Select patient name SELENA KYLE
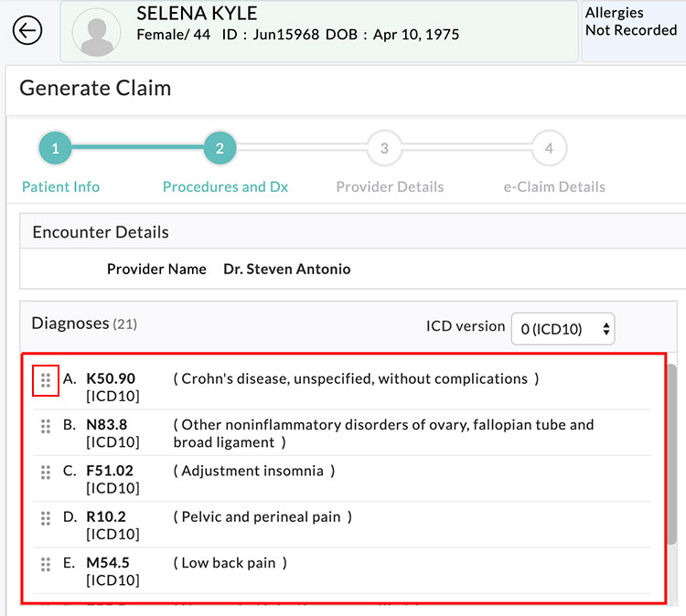 tap(197, 14)
